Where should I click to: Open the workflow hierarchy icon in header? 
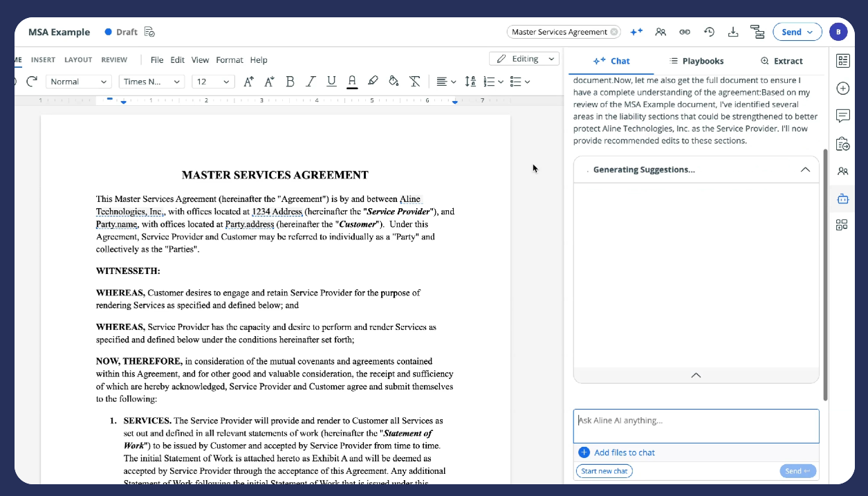[x=757, y=32]
